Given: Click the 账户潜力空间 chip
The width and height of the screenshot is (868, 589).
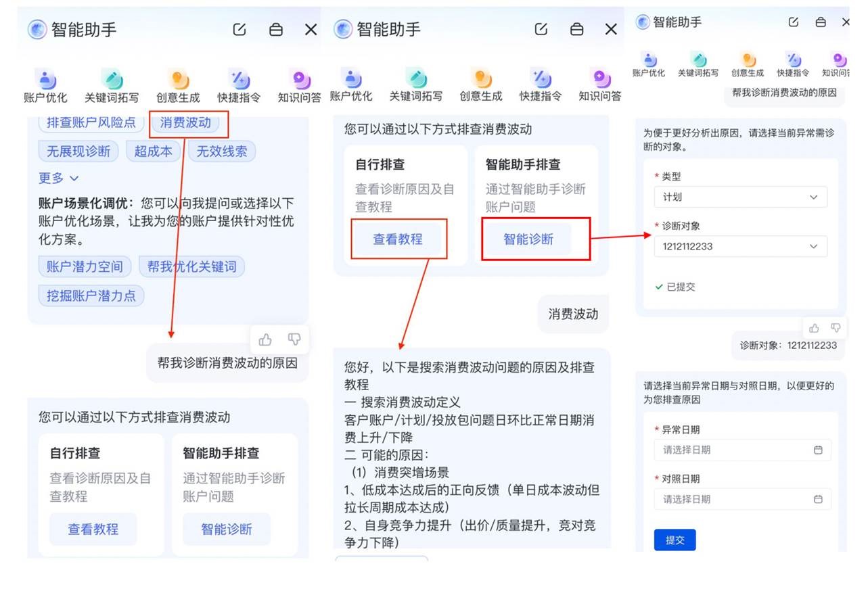Looking at the screenshot, I should 85,266.
